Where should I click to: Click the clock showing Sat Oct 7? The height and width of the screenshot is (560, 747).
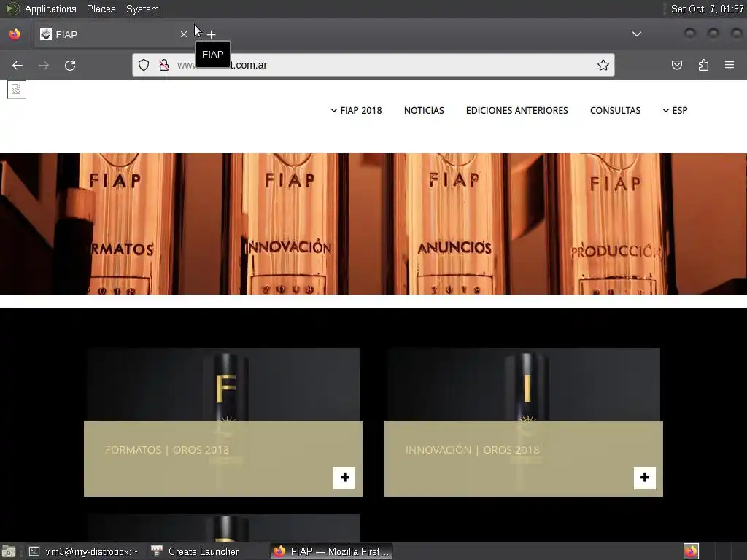point(707,9)
